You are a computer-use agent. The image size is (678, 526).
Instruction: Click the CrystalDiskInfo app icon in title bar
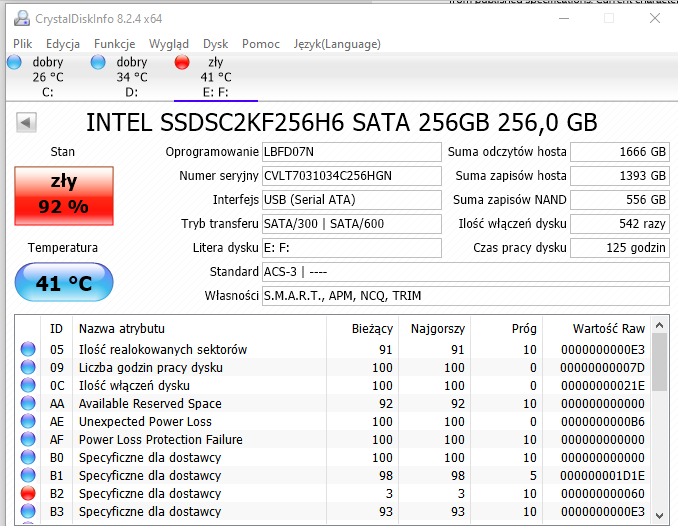[x=22, y=18]
